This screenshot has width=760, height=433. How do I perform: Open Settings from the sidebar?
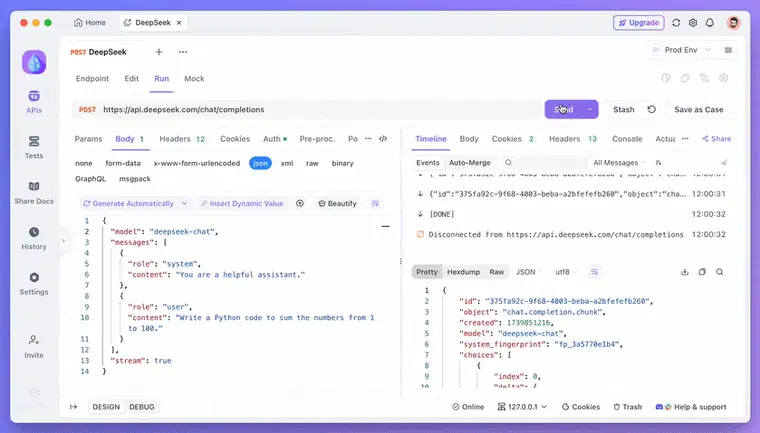click(x=34, y=284)
